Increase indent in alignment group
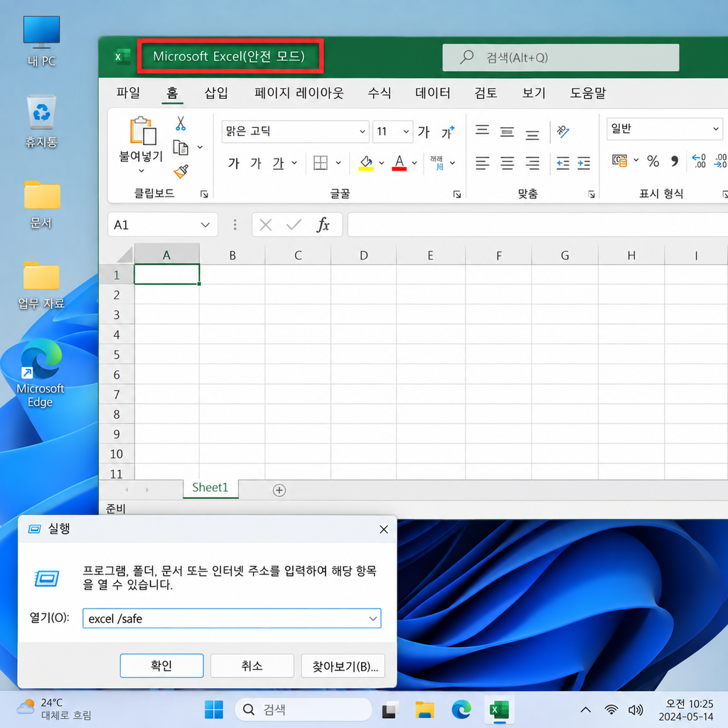728x728 pixels. (584, 163)
